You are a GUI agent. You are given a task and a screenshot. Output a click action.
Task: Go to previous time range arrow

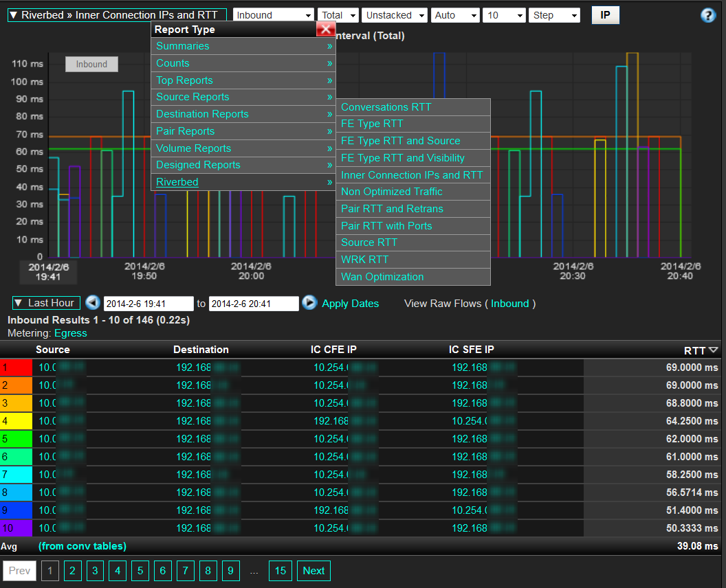click(93, 303)
